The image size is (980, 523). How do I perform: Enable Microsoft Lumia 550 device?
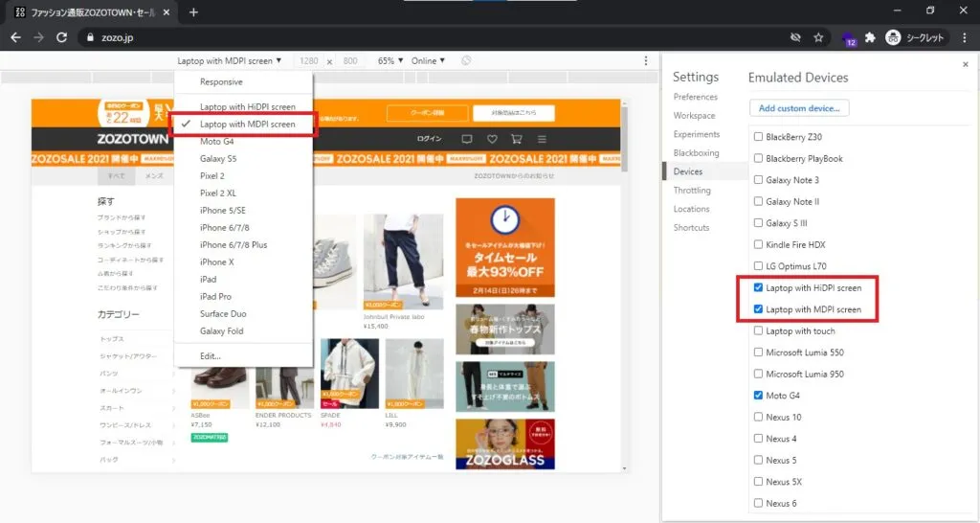click(758, 352)
